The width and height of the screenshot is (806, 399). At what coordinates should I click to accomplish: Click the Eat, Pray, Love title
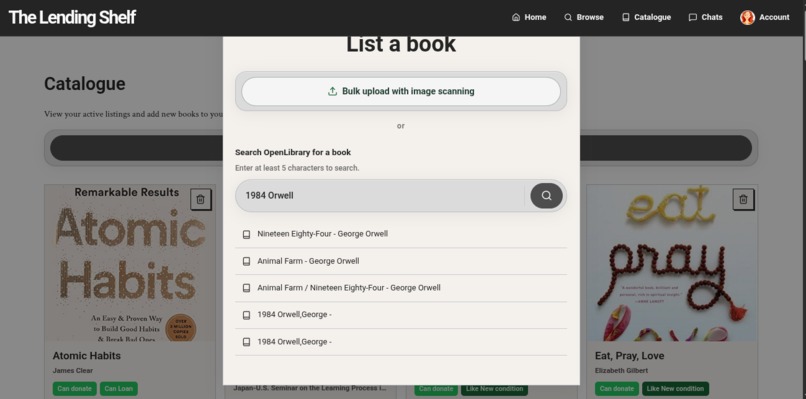629,356
